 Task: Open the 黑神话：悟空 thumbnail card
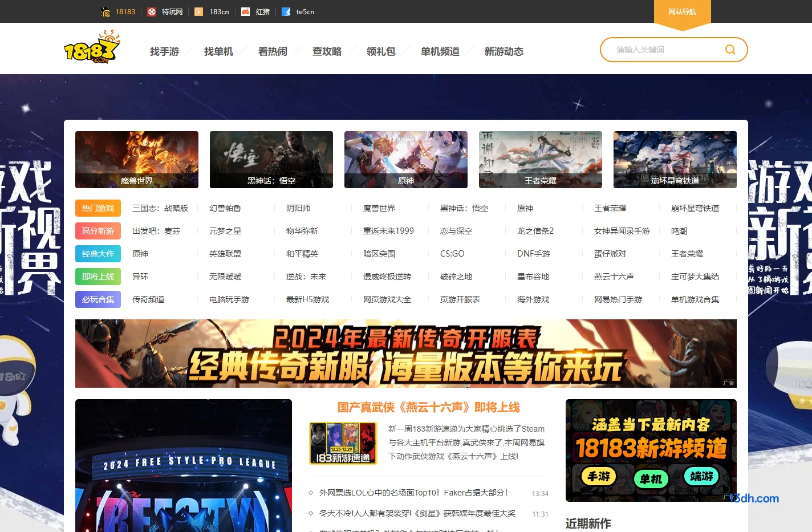pyautogui.click(x=271, y=160)
